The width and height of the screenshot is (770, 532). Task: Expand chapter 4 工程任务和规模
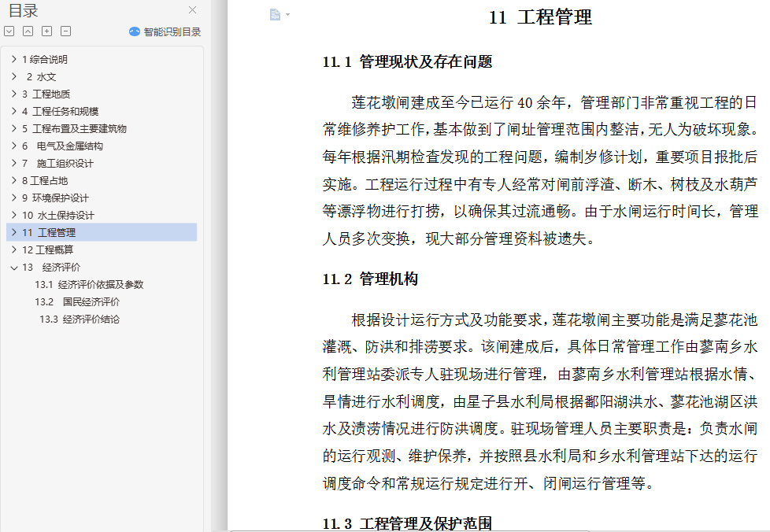(x=13, y=112)
